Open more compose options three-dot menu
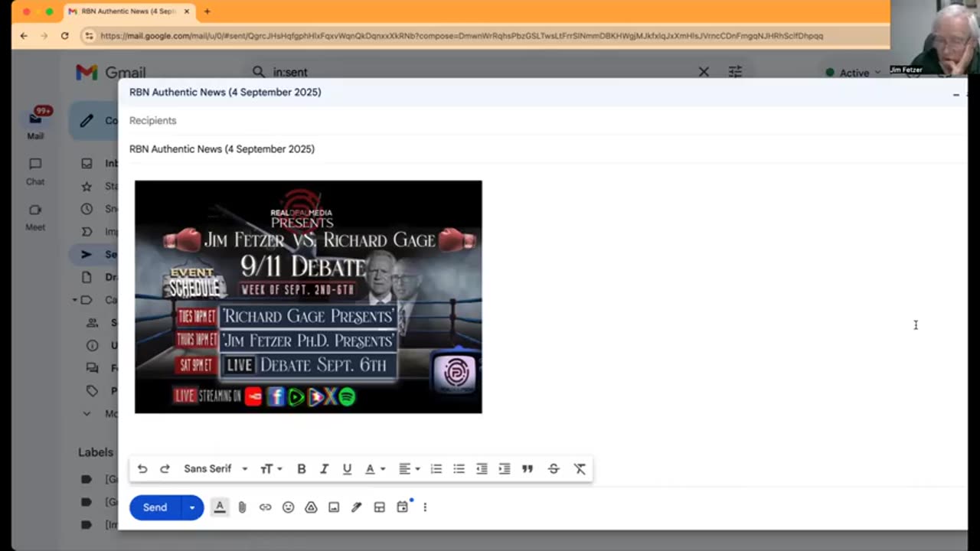The width and height of the screenshot is (980, 551). tap(425, 507)
